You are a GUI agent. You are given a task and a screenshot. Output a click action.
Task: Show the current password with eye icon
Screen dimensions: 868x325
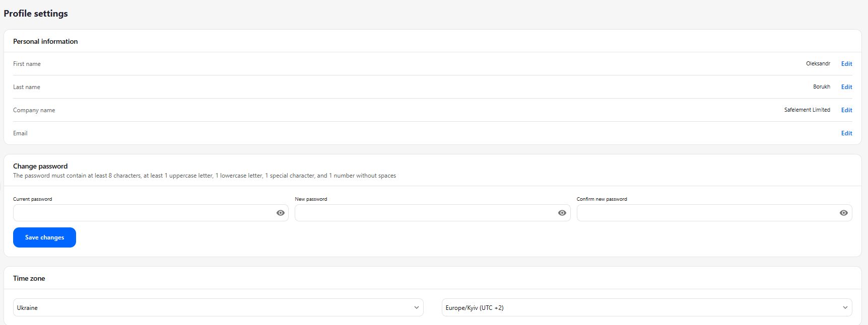pyautogui.click(x=281, y=213)
